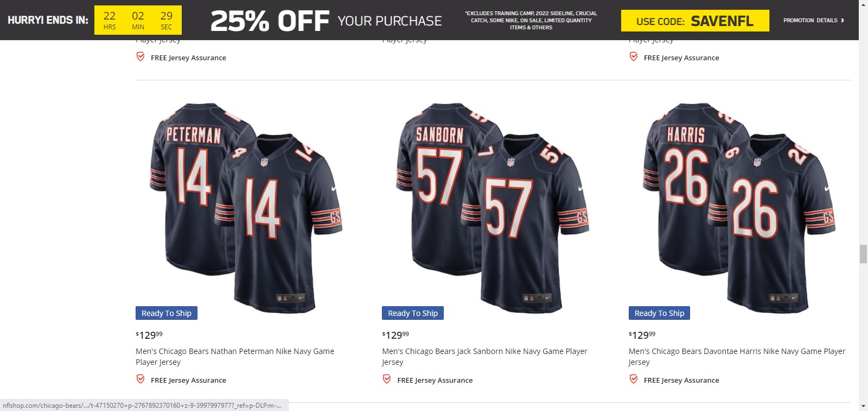Open Jack Sanborn #57 jersey image
868x411 pixels.
pos(492,207)
